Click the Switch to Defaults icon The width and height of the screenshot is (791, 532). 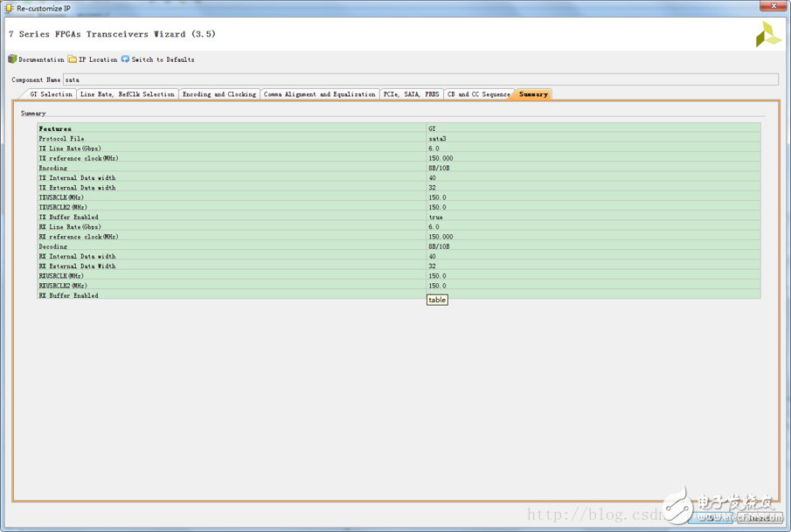(x=125, y=59)
